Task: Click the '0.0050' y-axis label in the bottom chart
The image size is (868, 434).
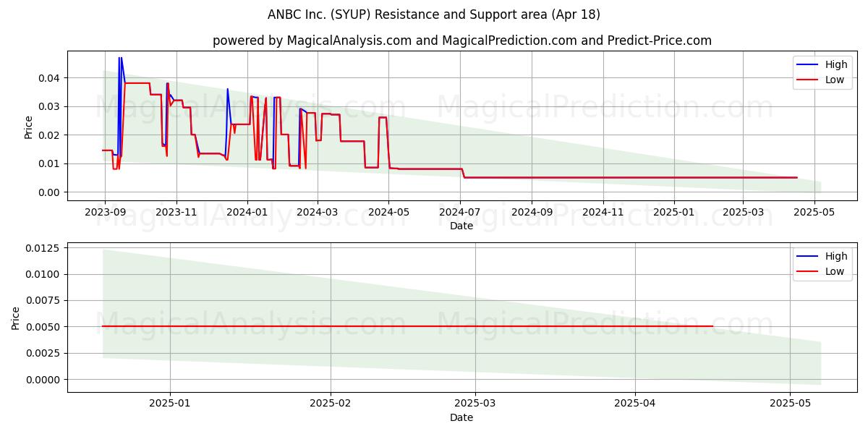Action: [x=43, y=327]
